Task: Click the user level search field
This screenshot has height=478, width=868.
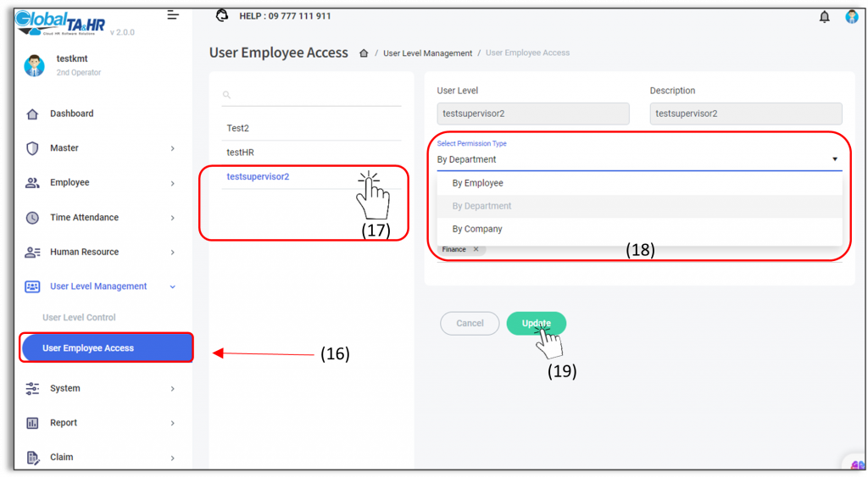Action: (315, 95)
